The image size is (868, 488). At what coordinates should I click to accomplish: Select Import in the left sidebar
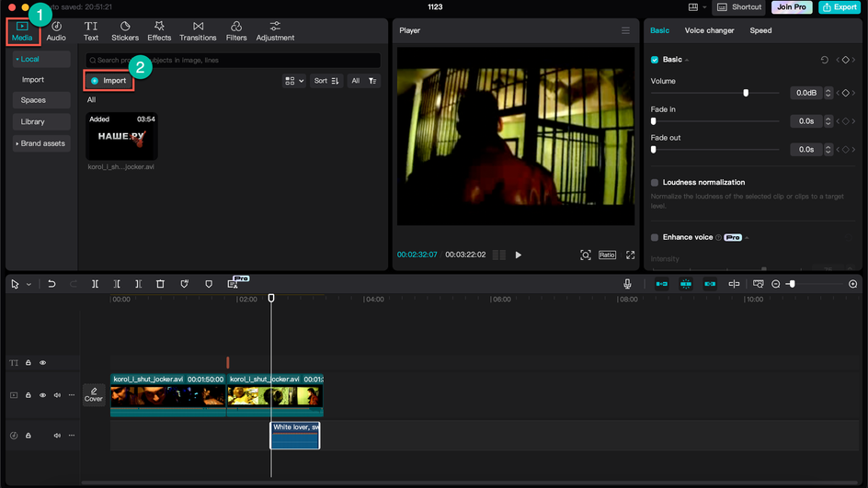[33, 80]
